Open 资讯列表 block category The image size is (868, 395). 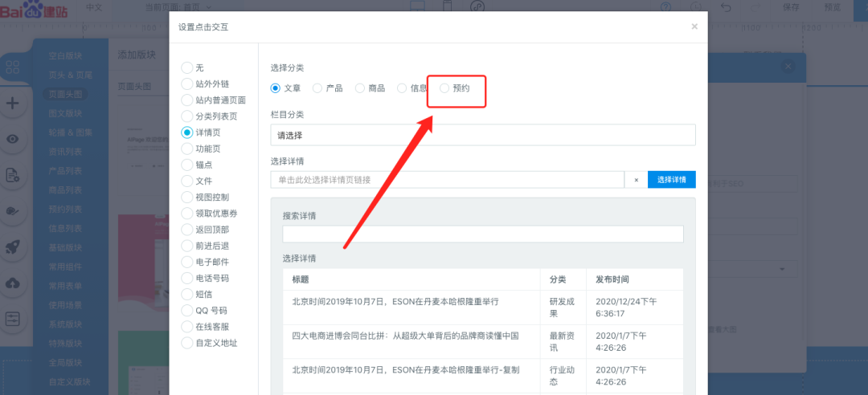click(x=65, y=152)
